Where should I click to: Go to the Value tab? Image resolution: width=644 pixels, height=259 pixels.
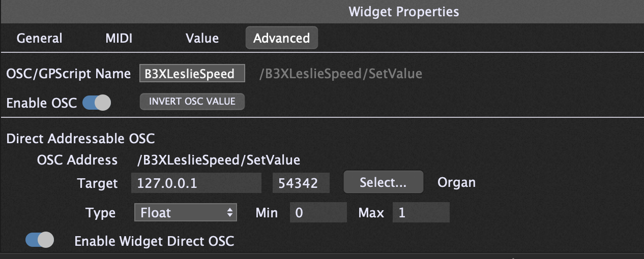[x=202, y=38]
